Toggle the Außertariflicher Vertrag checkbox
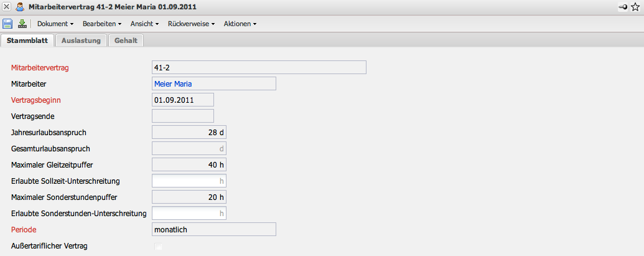644x256 pixels. click(x=158, y=247)
